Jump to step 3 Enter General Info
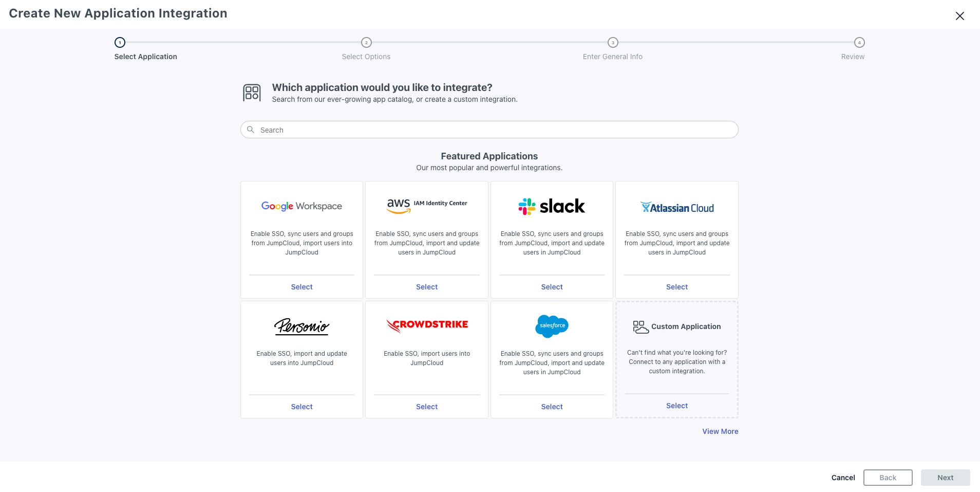 coord(613,43)
